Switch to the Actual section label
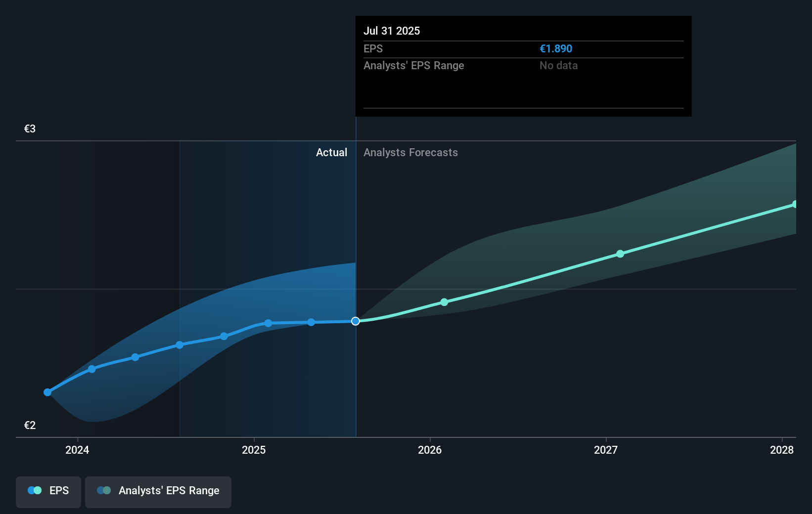Viewport: 812px width, 514px height. pos(331,152)
